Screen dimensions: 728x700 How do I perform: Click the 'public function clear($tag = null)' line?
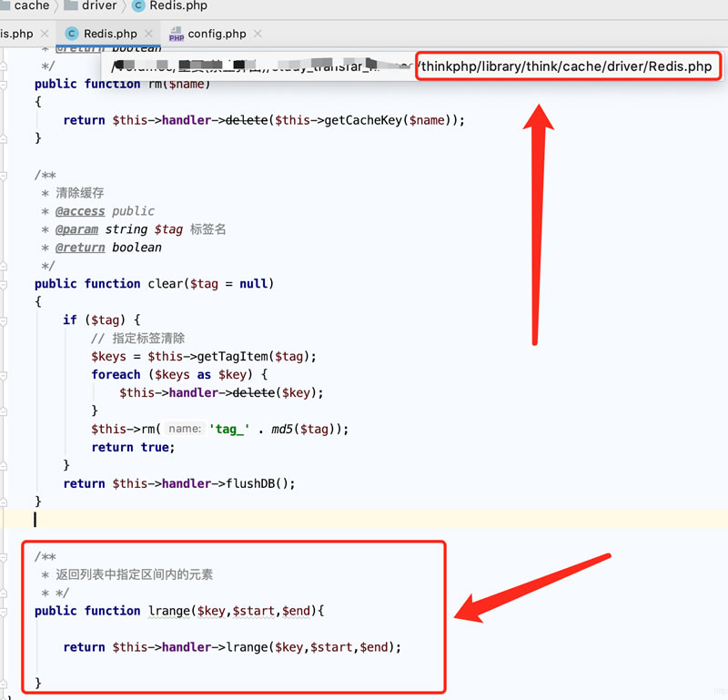point(154,283)
